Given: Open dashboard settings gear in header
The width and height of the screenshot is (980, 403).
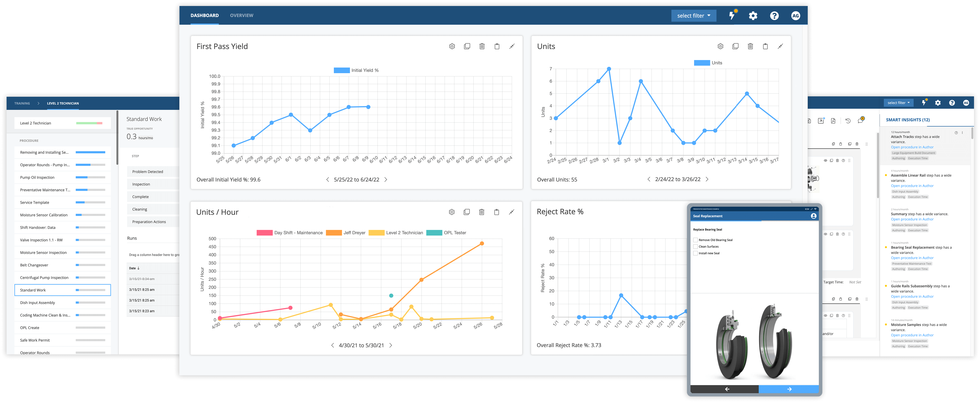Looking at the screenshot, I should [x=753, y=16].
